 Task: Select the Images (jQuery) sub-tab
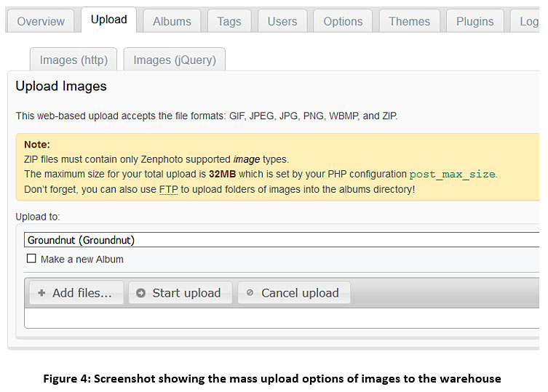tap(175, 60)
